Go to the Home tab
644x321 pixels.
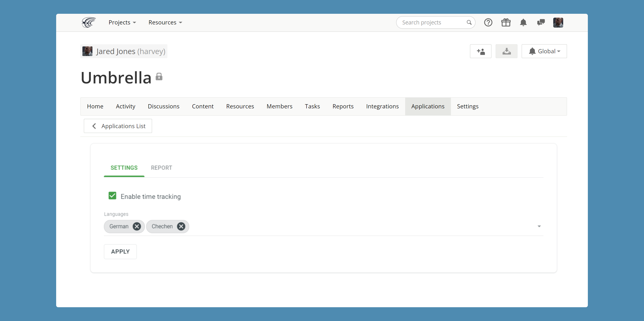(95, 106)
